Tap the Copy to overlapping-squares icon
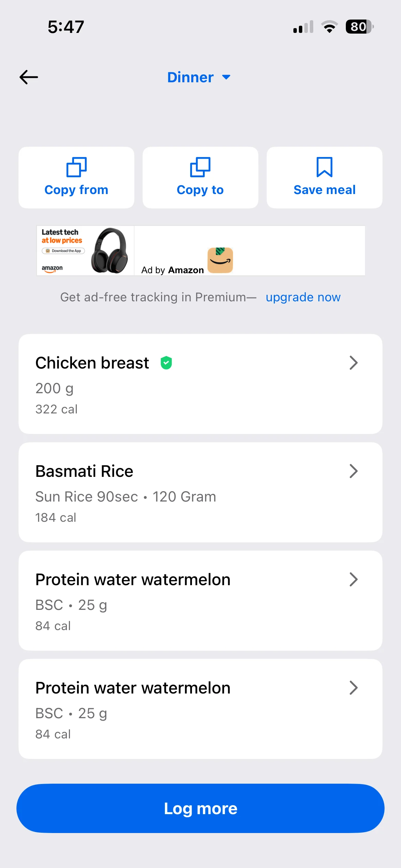Image resolution: width=401 pixels, height=868 pixels. (200, 167)
